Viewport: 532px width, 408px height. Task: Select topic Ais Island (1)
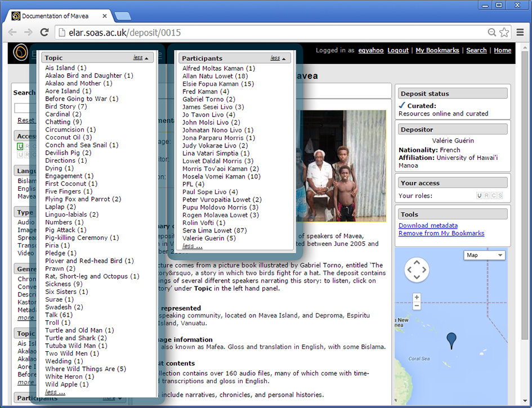(x=66, y=68)
